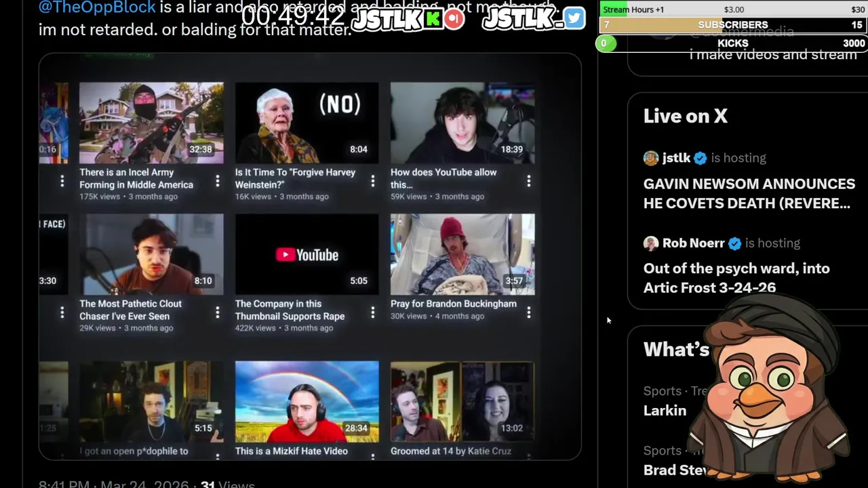The image size is (868, 488).
Task: Open options menu for 'Pray for Brandon Buckingham' video
Action: pos(529,312)
